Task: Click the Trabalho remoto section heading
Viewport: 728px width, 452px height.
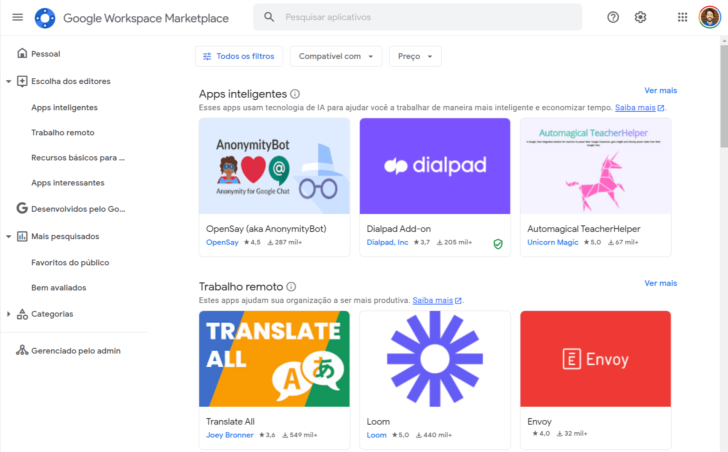Action: pyautogui.click(x=241, y=286)
